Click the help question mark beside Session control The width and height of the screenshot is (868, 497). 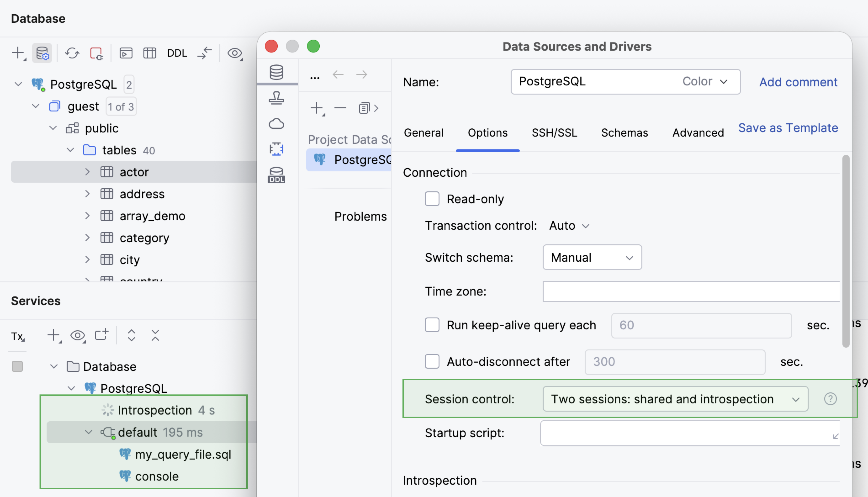(831, 399)
